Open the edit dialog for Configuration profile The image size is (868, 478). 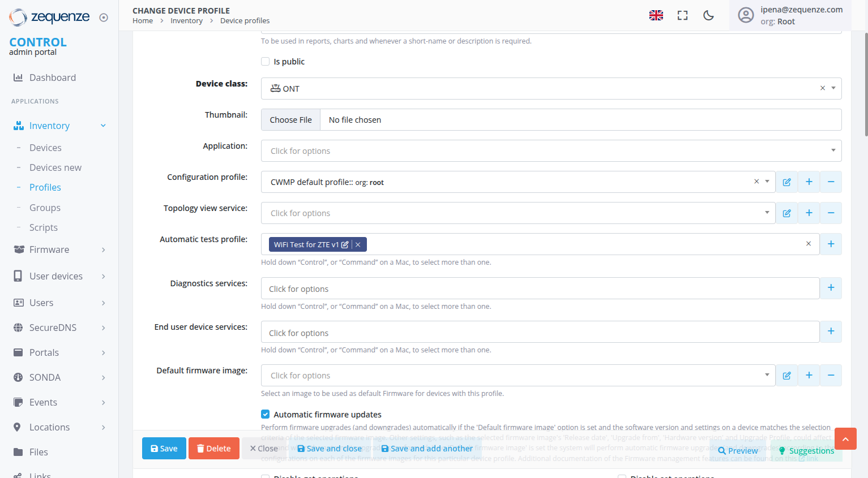pos(786,182)
